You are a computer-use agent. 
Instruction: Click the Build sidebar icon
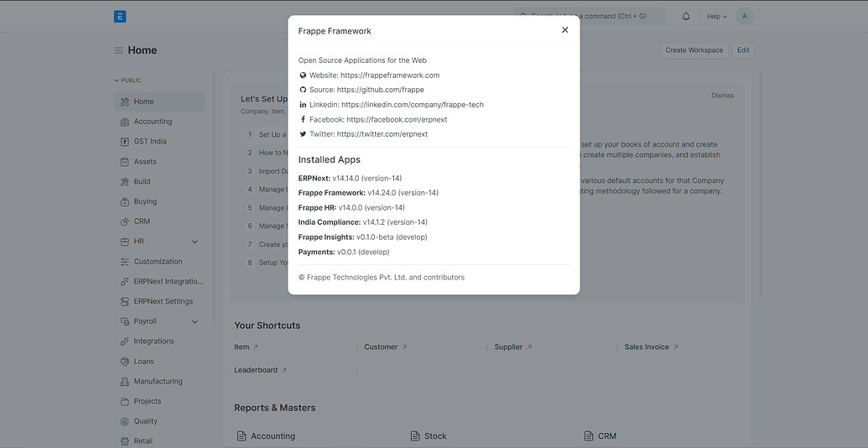[125, 182]
